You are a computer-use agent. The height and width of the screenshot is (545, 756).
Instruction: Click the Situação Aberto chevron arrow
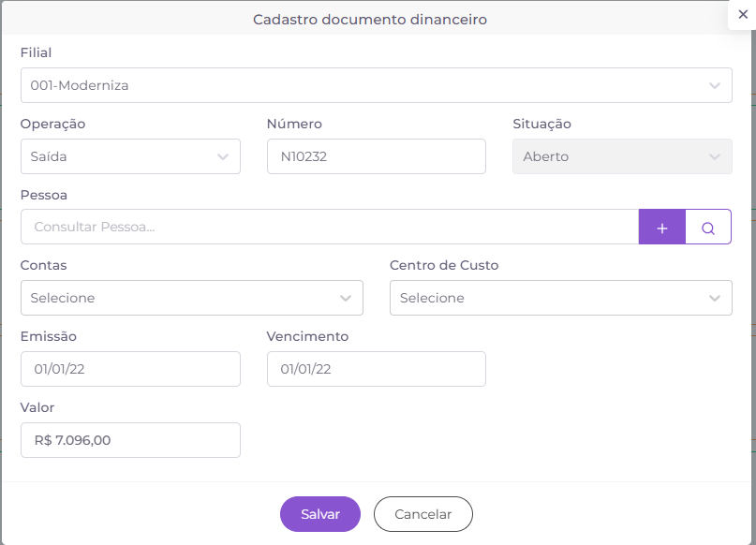(x=715, y=156)
